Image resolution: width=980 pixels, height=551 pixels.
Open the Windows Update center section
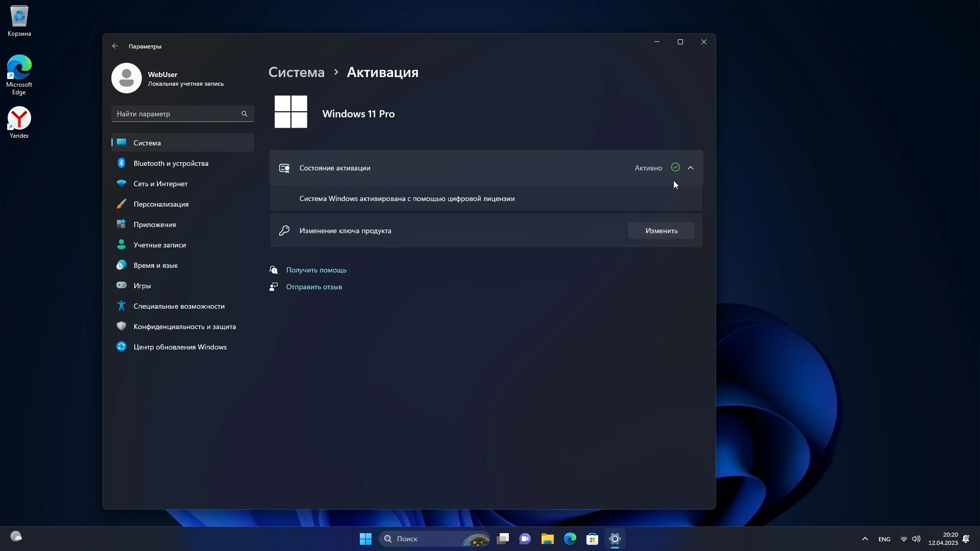180,347
